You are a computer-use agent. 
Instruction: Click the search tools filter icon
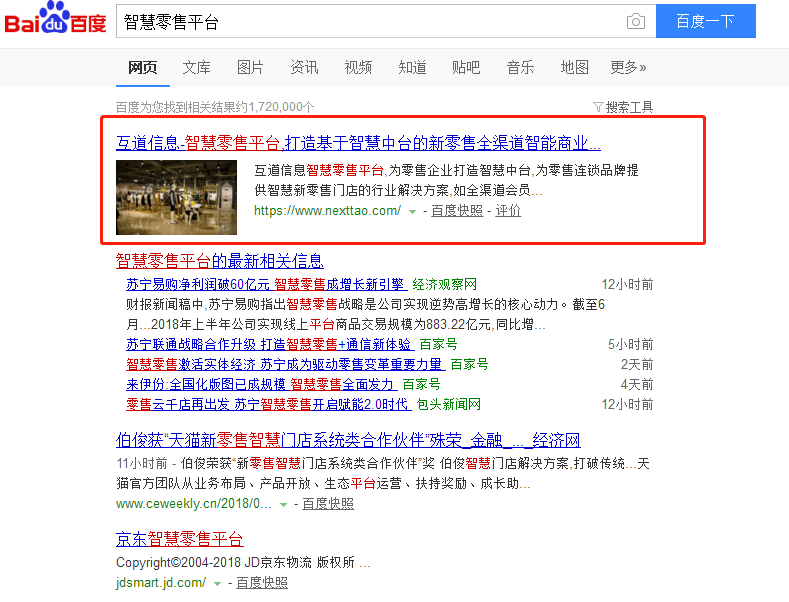(598, 107)
